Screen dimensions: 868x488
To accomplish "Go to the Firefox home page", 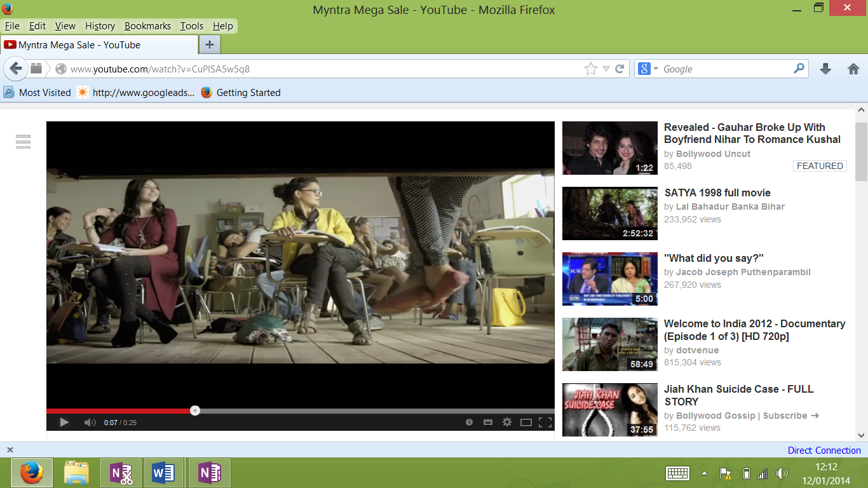I will (x=853, y=69).
